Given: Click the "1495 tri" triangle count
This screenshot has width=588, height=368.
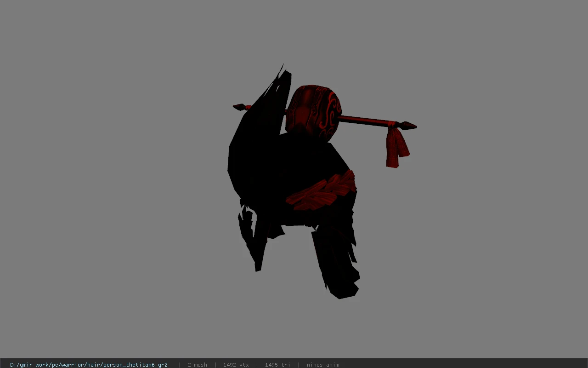Looking at the screenshot, I should coord(277,365).
